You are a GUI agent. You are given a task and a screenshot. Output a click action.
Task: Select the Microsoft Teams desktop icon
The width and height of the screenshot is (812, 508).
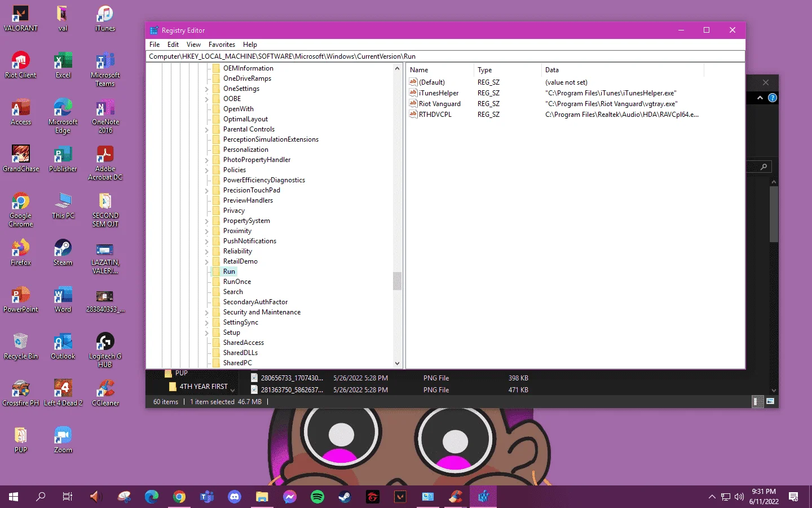tap(105, 69)
